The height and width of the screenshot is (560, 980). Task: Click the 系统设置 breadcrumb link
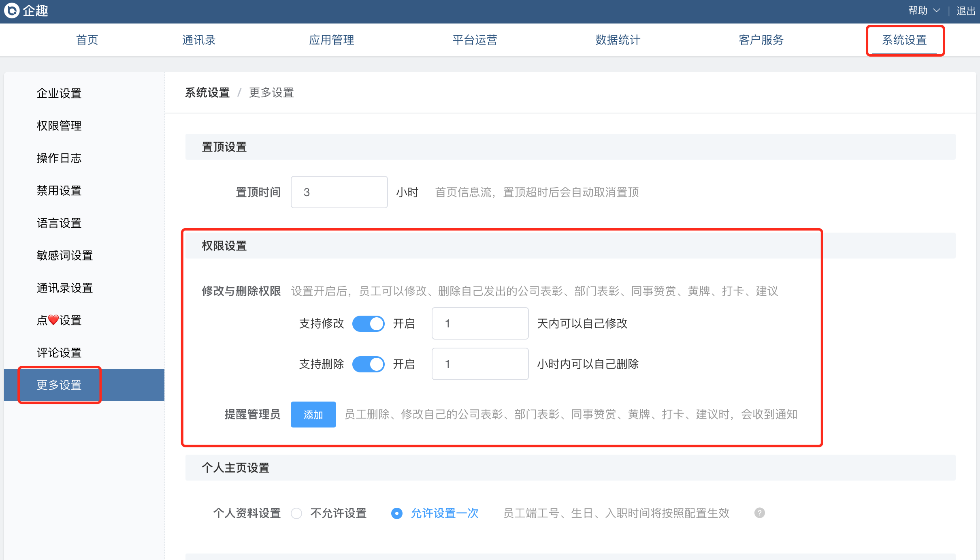(207, 93)
